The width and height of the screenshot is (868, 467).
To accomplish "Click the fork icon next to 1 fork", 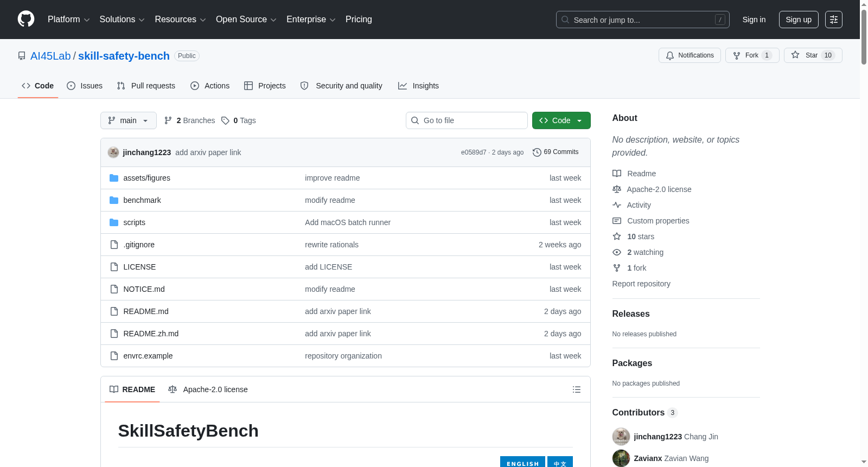I will [617, 268].
